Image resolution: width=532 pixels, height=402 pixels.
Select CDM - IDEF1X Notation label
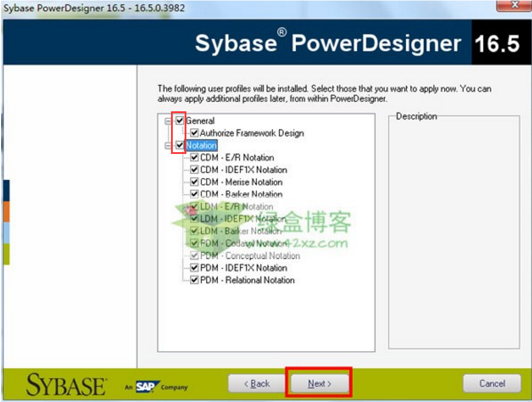pyautogui.click(x=244, y=170)
